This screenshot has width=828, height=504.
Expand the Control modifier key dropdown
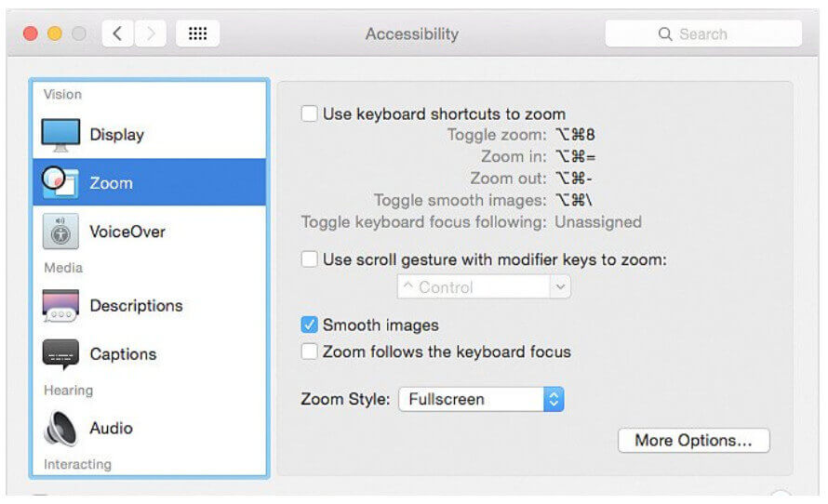pyautogui.click(x=484, y=288)
